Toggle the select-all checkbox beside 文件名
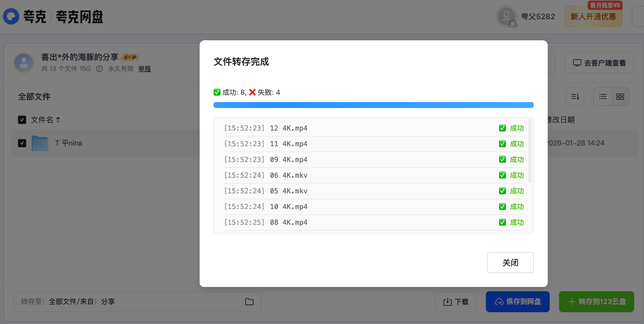 [22, 119]
